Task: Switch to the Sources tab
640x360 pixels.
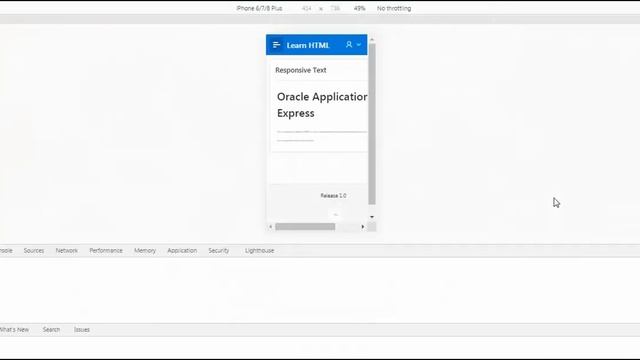Action: [x=33, y=251]
